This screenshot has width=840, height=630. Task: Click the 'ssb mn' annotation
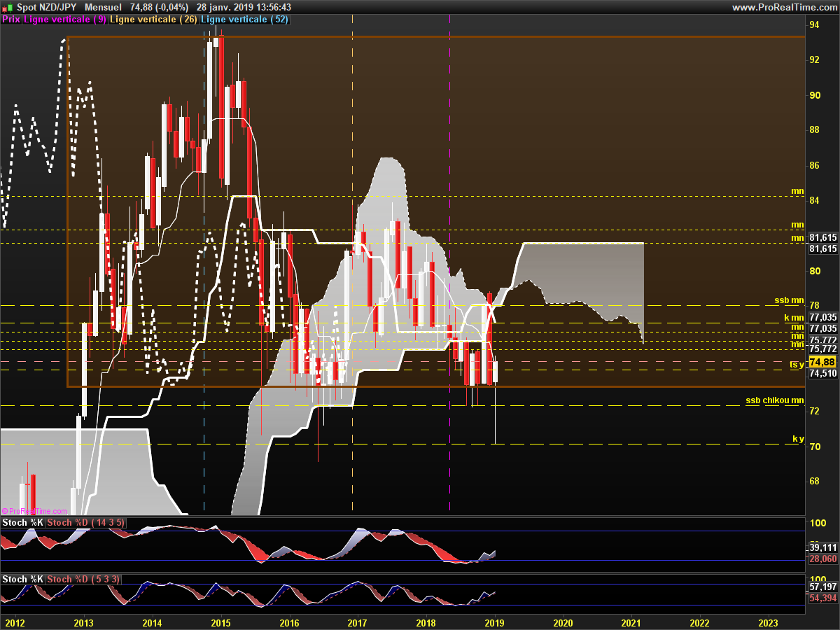coord(789,300)
